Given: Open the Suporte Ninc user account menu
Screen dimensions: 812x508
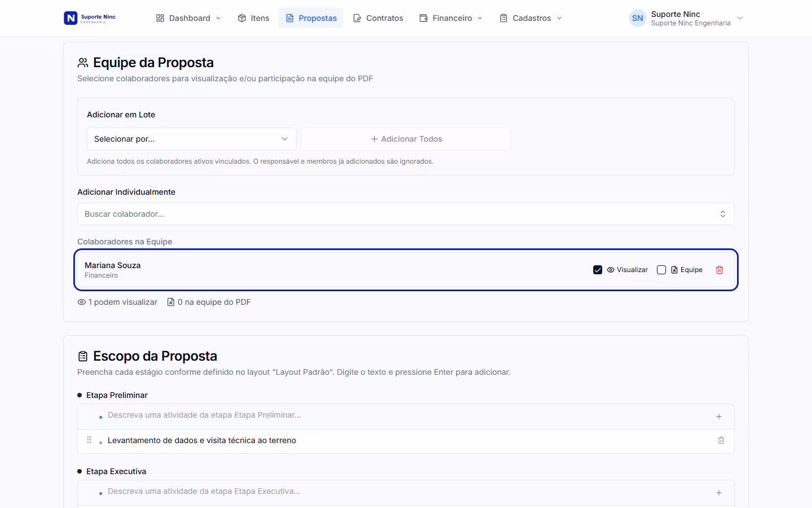Looking at the screenshot, I should point(686,18).
